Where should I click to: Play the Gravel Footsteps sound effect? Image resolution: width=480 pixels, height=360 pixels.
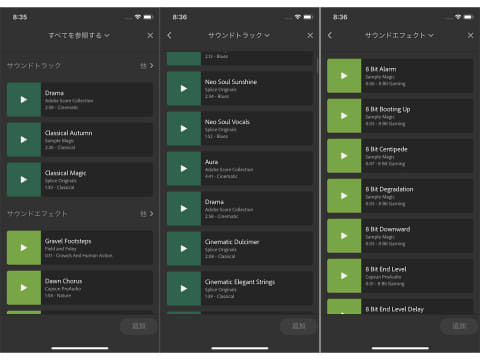(24, 248)
